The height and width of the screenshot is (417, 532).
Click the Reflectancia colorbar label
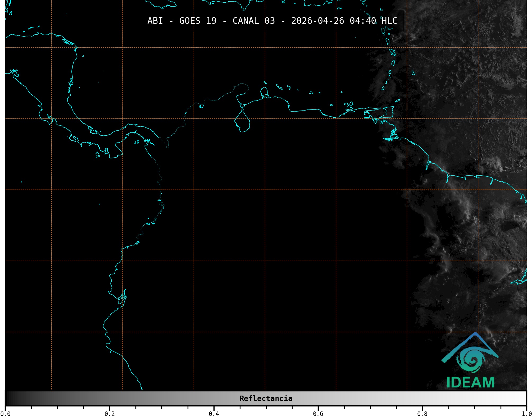pyautogui.click(x=266, y=398)
